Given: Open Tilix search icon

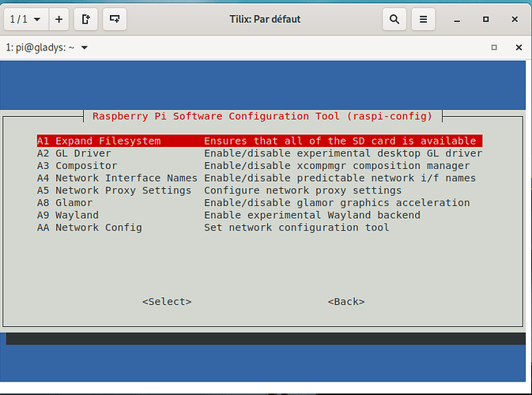Looking at the screenshot, I should tap(394, 19).
